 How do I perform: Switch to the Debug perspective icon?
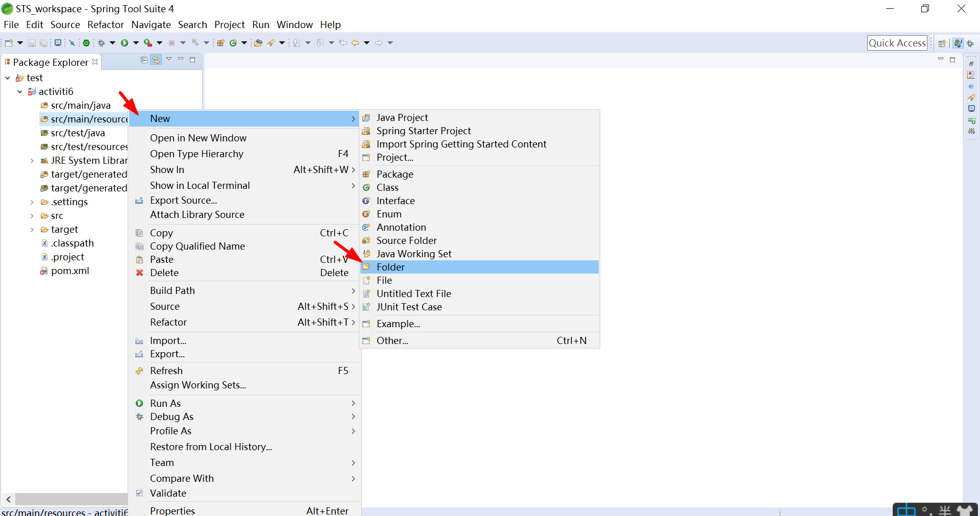(970, 43)
